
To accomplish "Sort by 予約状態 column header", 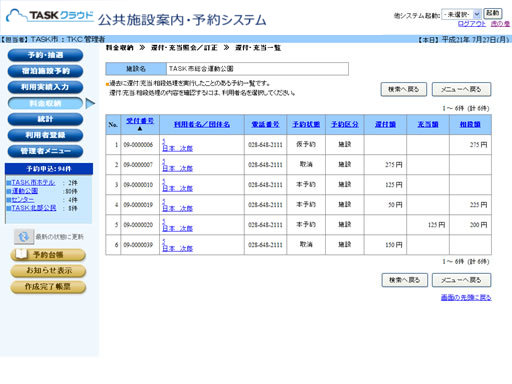I will tap(306, 124).
